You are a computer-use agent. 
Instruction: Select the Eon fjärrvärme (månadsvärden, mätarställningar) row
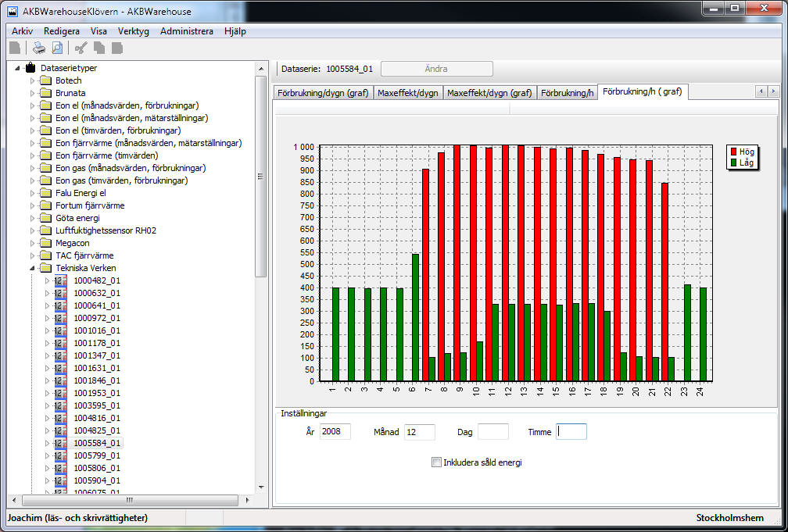click(149, 143)
